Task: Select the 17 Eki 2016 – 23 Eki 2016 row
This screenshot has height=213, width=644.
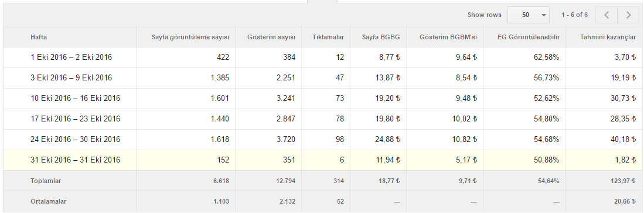Action: pyautogui.click(x=322, y=119)
